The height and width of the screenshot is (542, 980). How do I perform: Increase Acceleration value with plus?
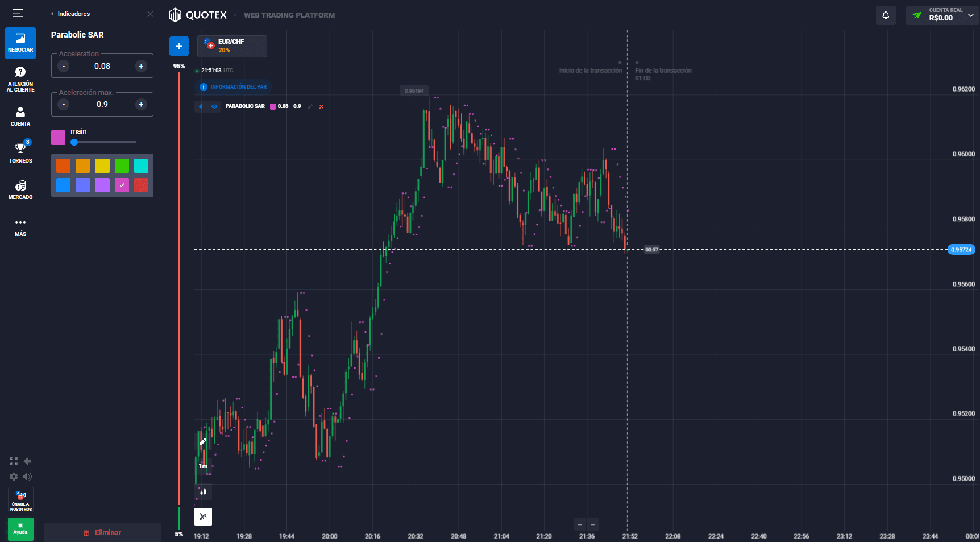(x=141, y=66)
